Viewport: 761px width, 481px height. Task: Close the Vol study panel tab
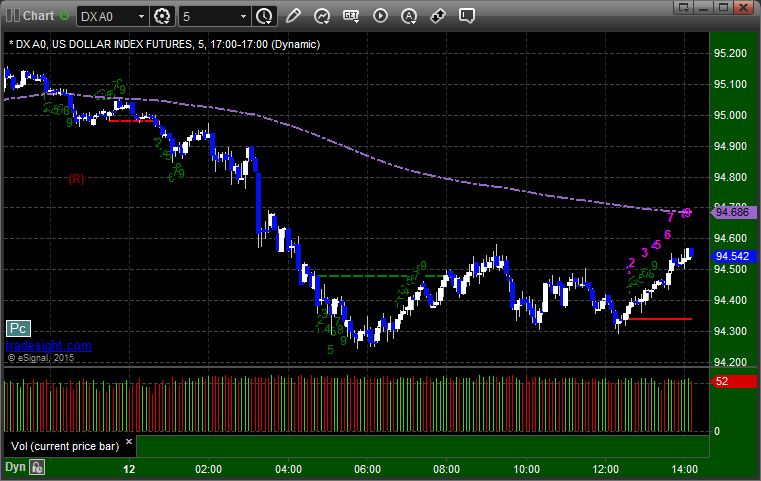129,442
